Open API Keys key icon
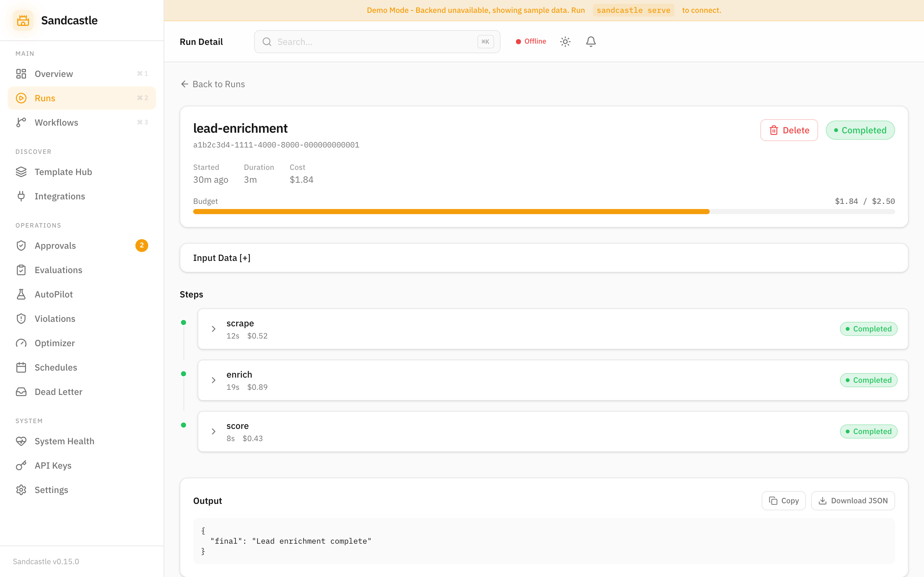924x577 pixels. click(21, 465)
